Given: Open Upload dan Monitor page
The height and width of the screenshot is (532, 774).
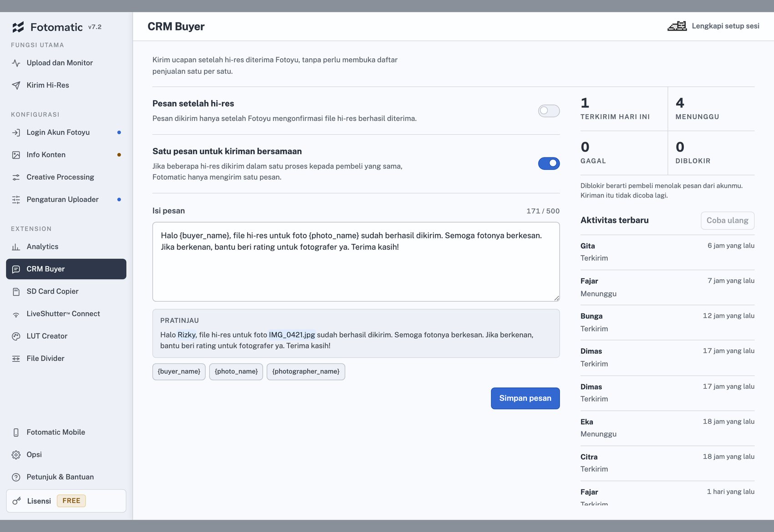Looking at the screenshot, I should 66,63.
